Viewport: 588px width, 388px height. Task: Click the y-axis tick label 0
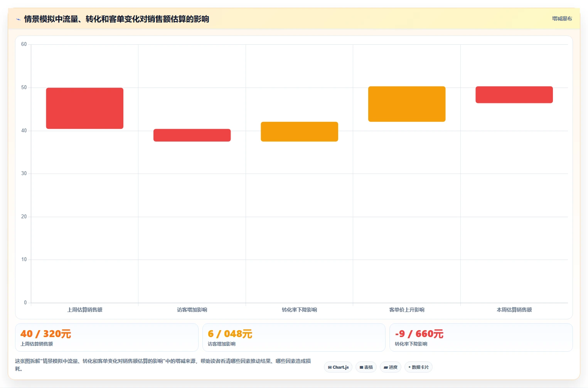pos(25,303)
